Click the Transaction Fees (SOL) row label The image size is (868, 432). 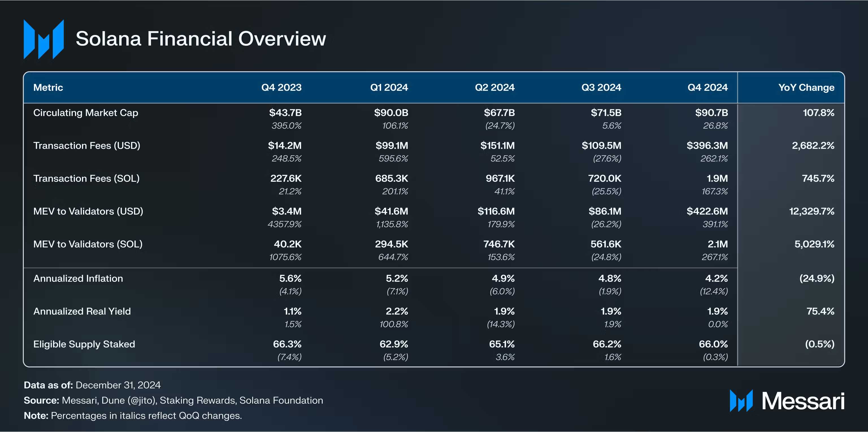click(x=86, y=178)
